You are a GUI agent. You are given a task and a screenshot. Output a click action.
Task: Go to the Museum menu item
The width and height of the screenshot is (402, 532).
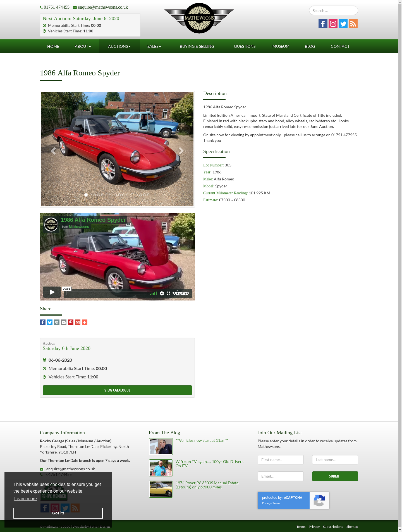tap(281, 46)
